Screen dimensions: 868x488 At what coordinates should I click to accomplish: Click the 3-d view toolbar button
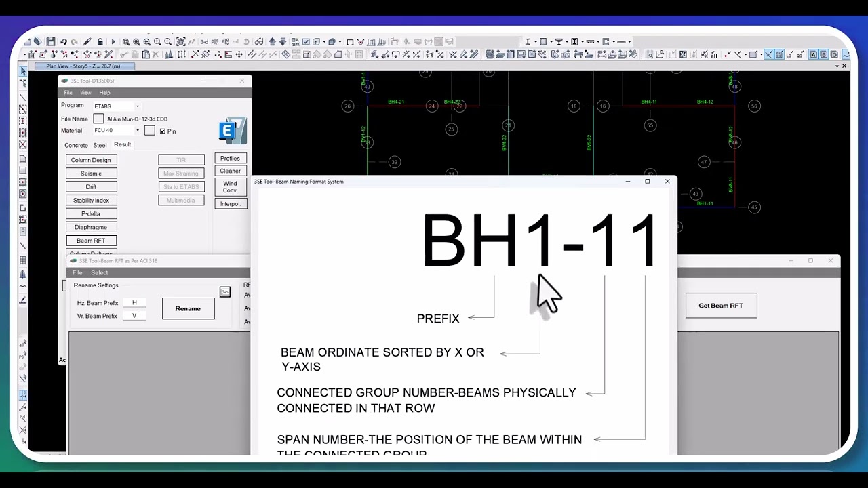[204, 41]
